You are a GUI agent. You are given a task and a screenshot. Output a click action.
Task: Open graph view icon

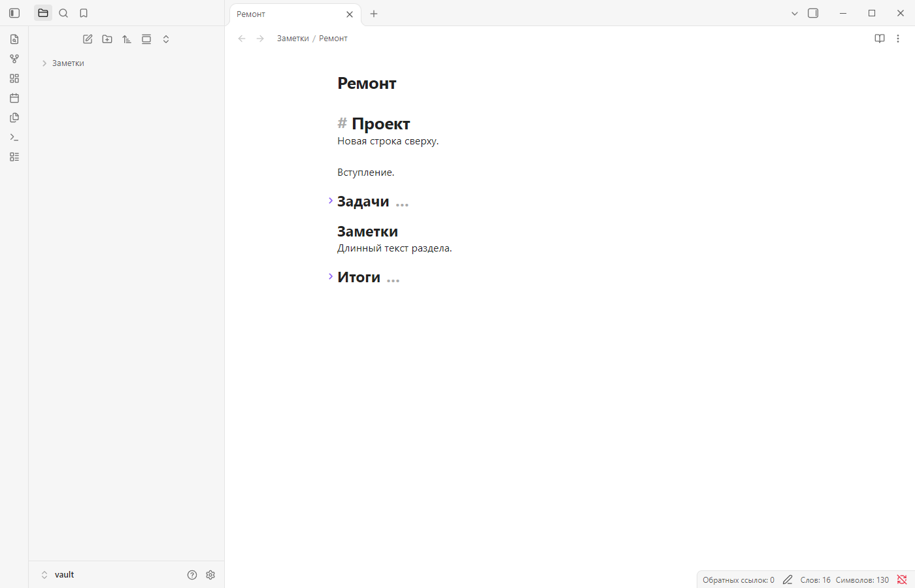14,59
